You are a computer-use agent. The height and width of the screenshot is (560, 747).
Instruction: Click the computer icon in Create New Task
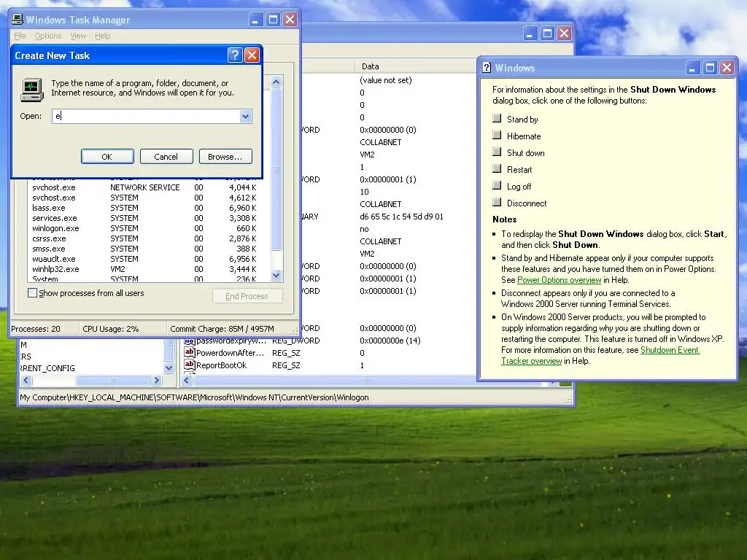click(32, 90)
